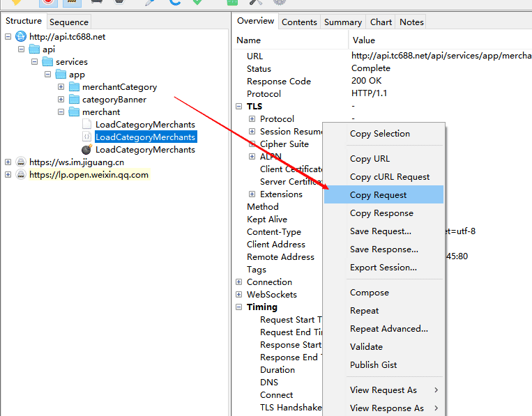Screen dimensions: 532x416
Task: Collapse the merchant folder node
Action: (x=61, y=112)
